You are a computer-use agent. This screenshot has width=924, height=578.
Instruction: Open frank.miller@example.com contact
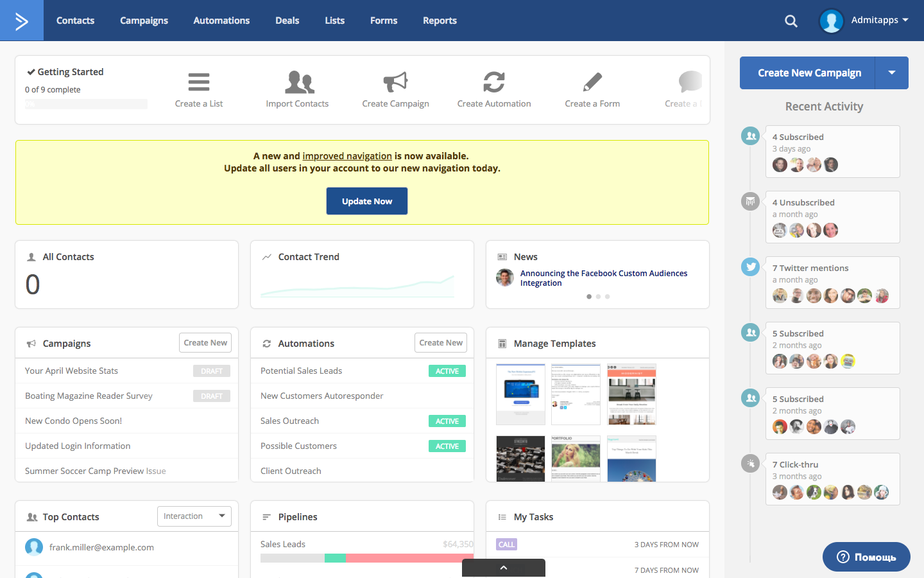point(101,547)
